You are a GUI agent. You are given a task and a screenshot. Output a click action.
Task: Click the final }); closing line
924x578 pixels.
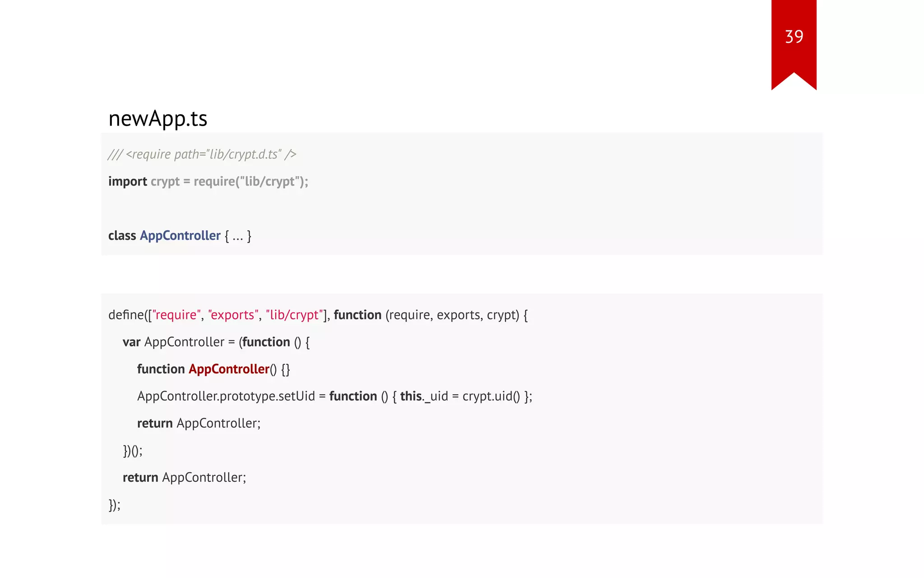(x=115, y=504)
